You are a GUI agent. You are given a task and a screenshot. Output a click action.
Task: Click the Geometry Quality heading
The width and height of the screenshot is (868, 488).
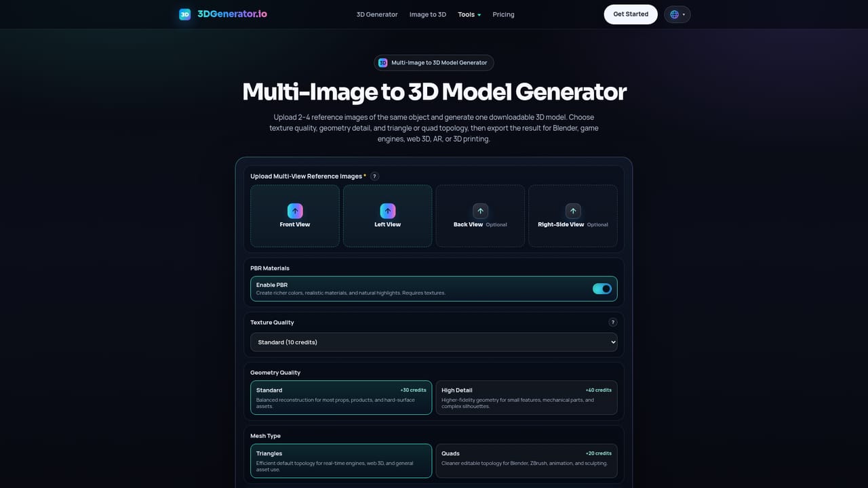point(275,373)
